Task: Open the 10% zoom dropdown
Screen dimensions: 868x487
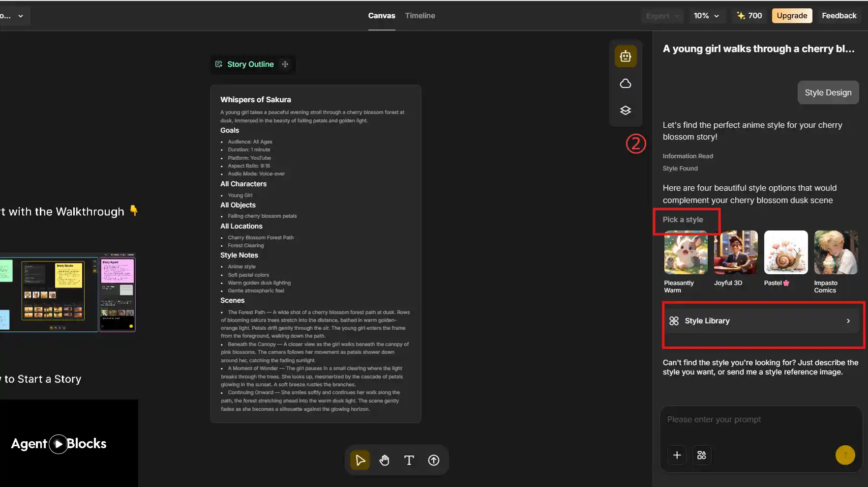Action: point(706,16)
